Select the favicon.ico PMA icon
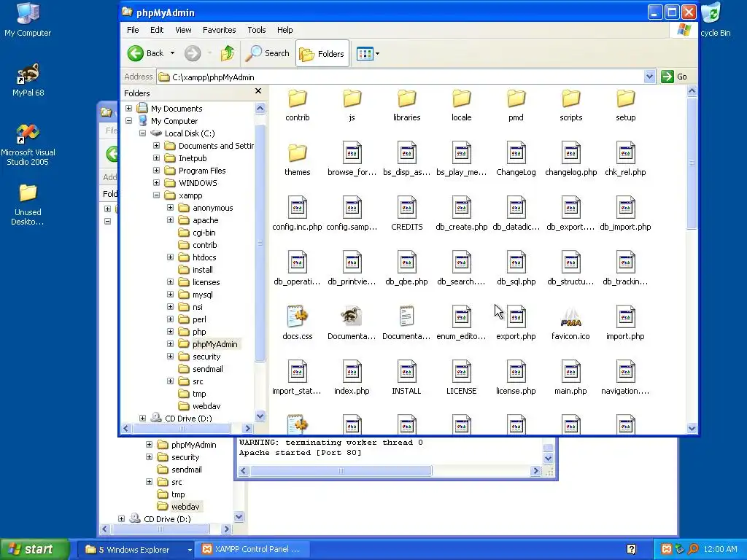 click(x=570, y=317)
